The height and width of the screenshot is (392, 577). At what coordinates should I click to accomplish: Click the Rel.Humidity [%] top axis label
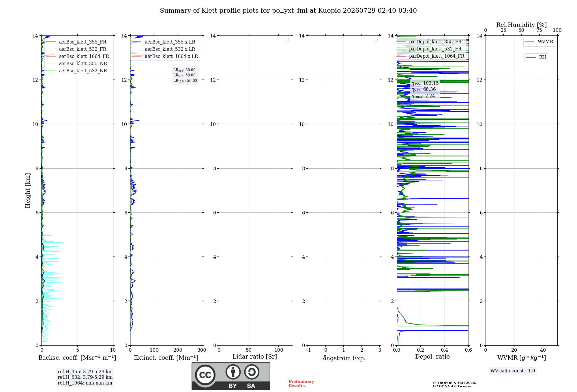coord(521,25)
